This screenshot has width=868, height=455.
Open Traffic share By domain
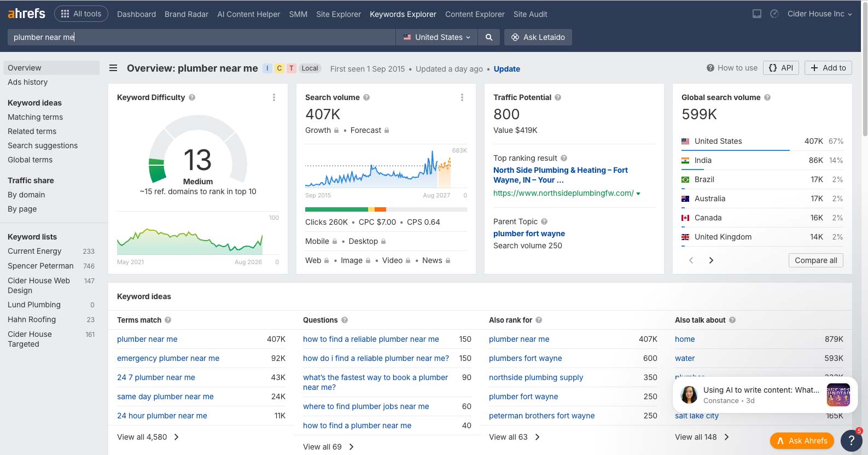(26, 195)
